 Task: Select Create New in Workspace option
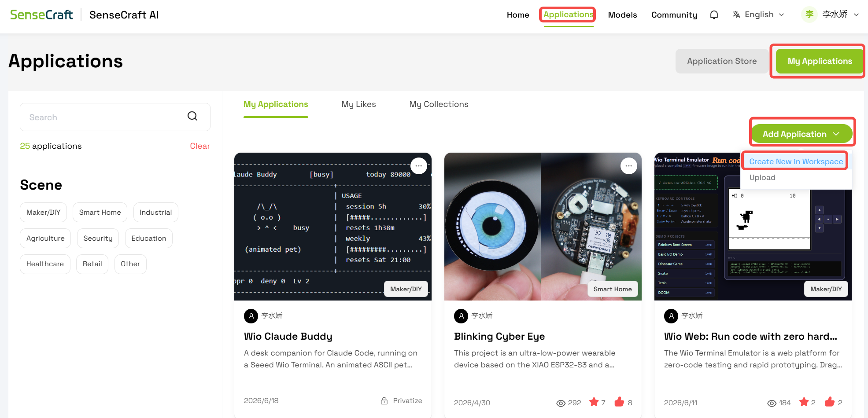point(796,161)
